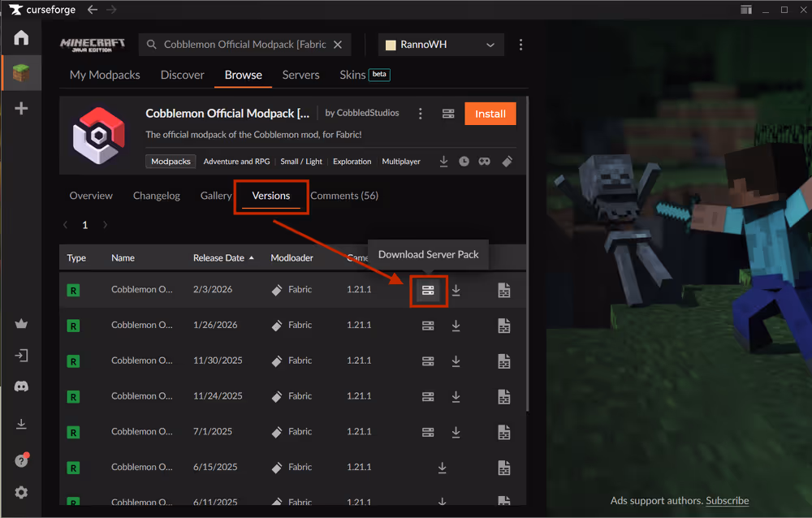Navigate forward with the right arrow
Image resolution: width=812 pixels, height=518 pixels.
point(111,9)
